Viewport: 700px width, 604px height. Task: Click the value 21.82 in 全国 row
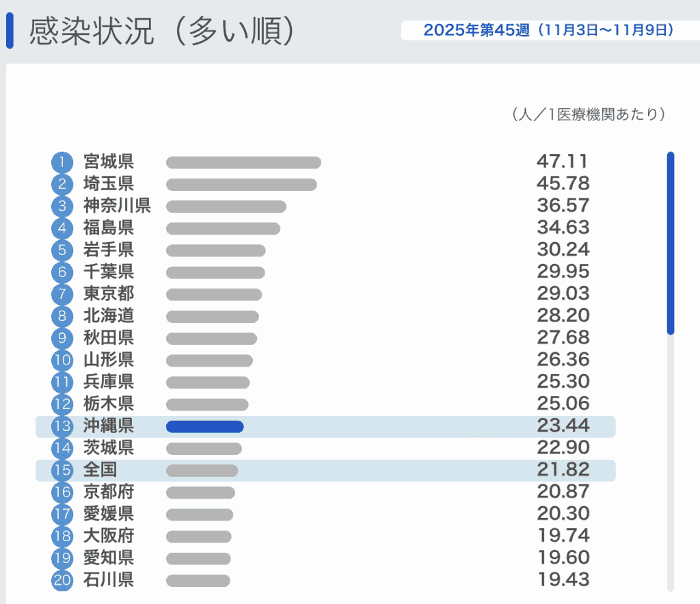pyautogui.click(x=563, y=470)
